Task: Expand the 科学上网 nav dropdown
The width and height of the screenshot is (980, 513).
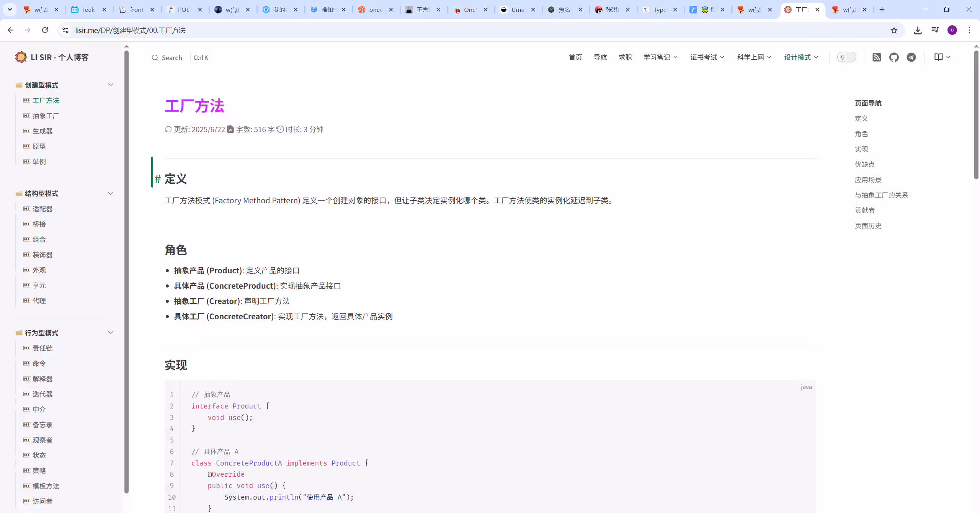Action: (754, 57)
